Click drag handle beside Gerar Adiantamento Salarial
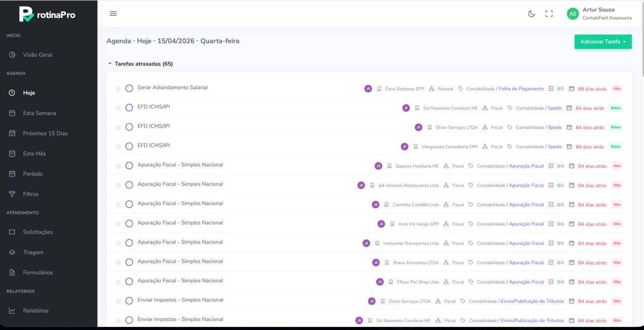The height and width of the screenshot is (330, 644). point(118,89)
